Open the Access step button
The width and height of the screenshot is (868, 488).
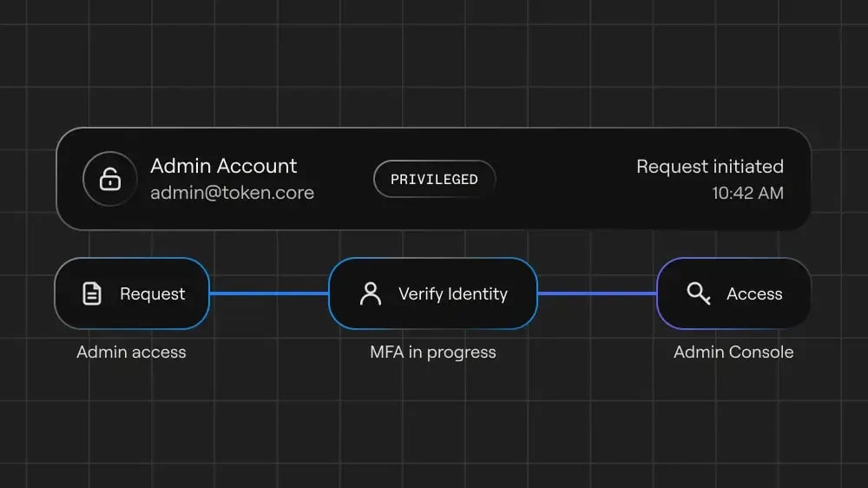point(734,293)
